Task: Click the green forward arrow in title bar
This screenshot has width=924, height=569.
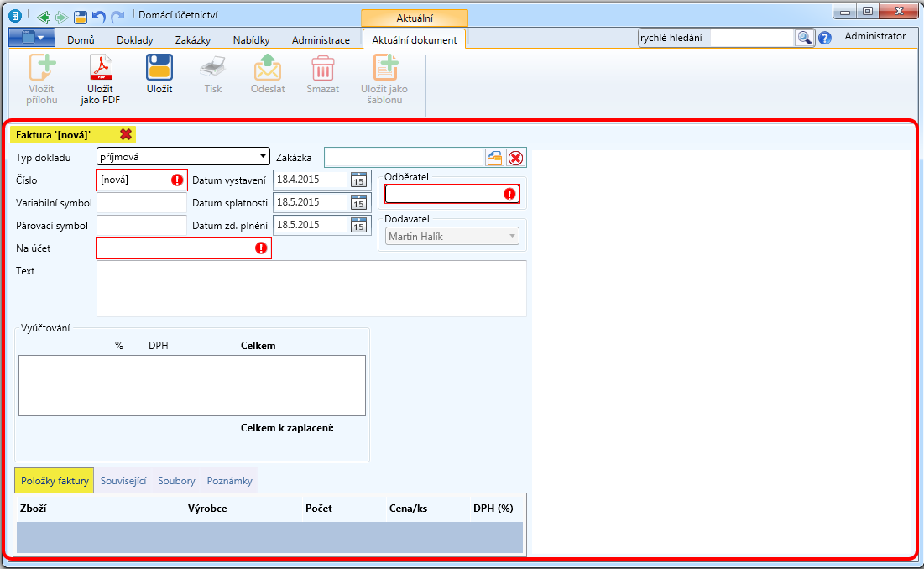Action: [60, 17]
